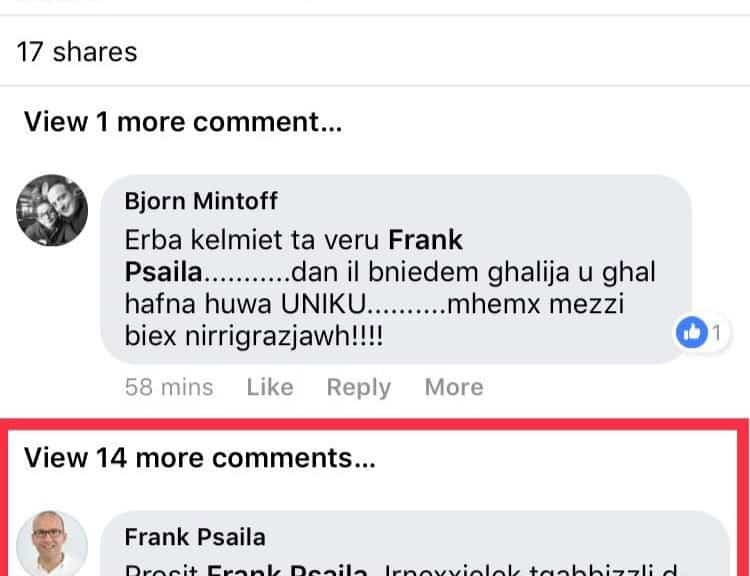This screenshot has width=750, height=576.
Task: Open More options under Bjorn's comment
Action: click(453, 387)
